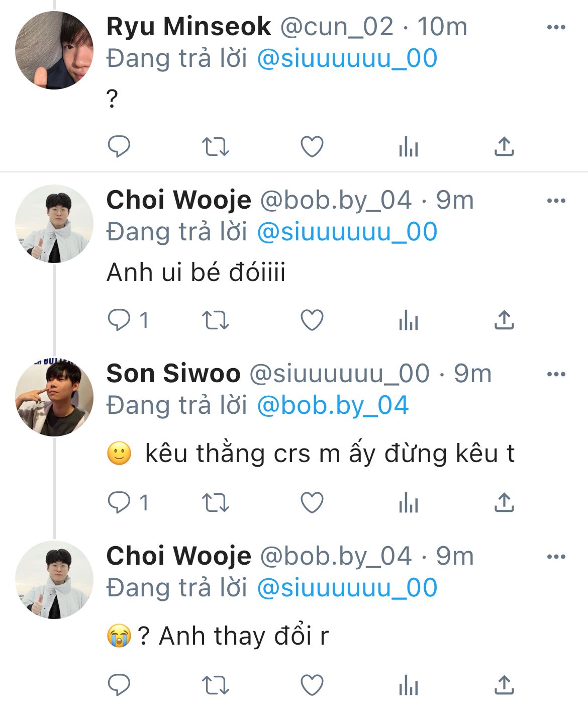Like the "Anh ui bé đóiiii" tweet

coord(312,320)
